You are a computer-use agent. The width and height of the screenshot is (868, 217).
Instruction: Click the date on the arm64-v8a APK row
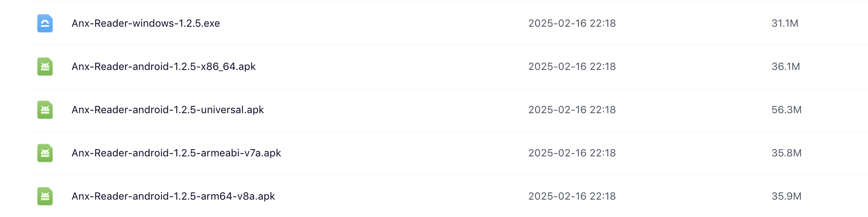[x=572, y=196]
